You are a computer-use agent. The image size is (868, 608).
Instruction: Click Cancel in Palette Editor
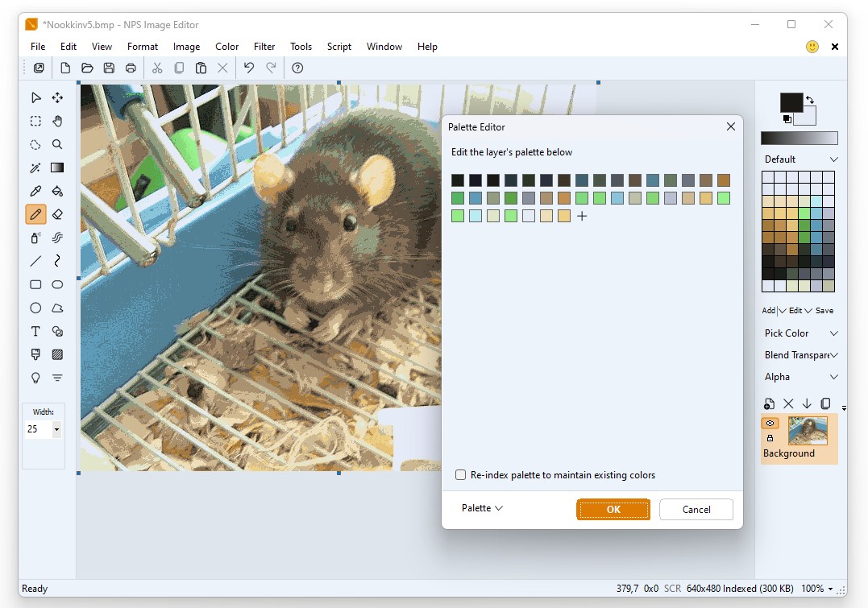coord(696,510)
